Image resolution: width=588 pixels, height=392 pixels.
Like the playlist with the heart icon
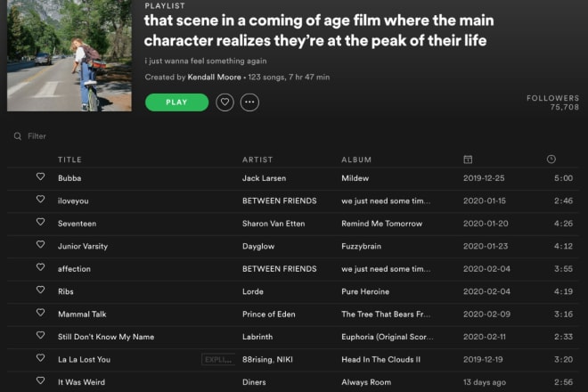(225, 102)
